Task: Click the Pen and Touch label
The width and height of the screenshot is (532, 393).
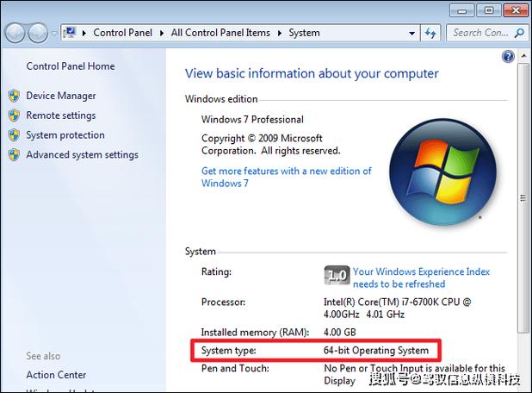Action: point(235,369)
